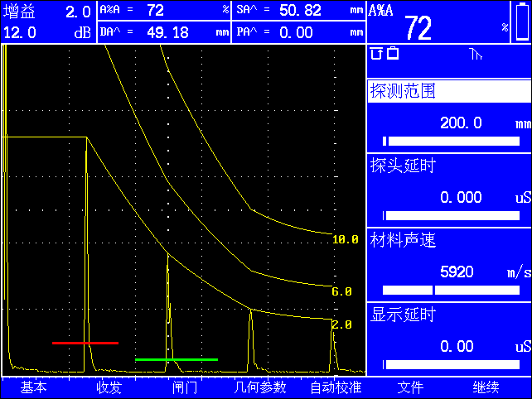The width and height of the screenshot is (532, 399).
Task: Open the 自动校准 tab
Action: 336,387
